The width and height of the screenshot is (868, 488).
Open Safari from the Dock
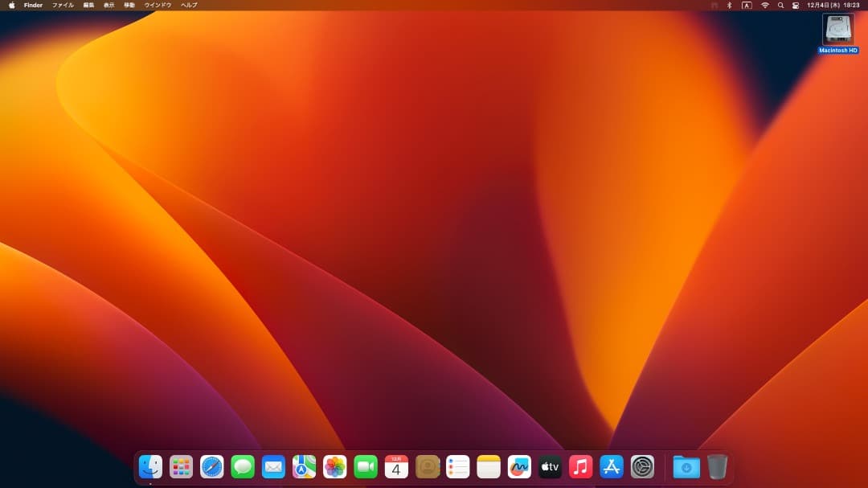[211, 466]
